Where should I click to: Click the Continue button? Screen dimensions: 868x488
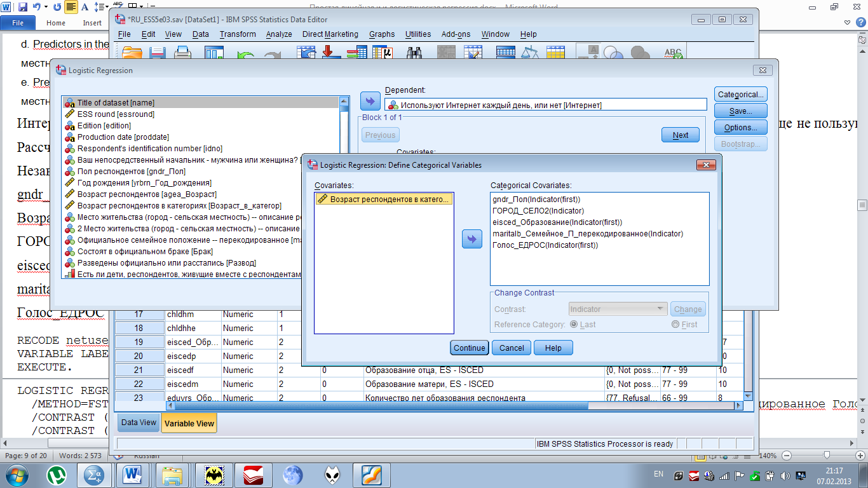coord(470,348)
